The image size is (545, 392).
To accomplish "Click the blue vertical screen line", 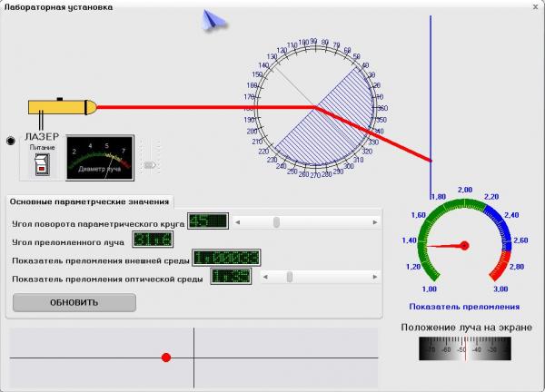I will (x=431, y=108).
